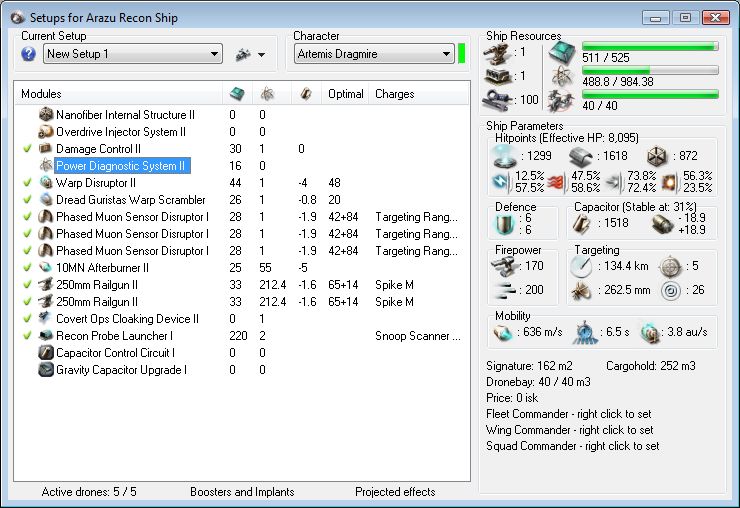The image size is (740, 508).
Task: Open Boosters and Implants
Action: click(242, 492)
